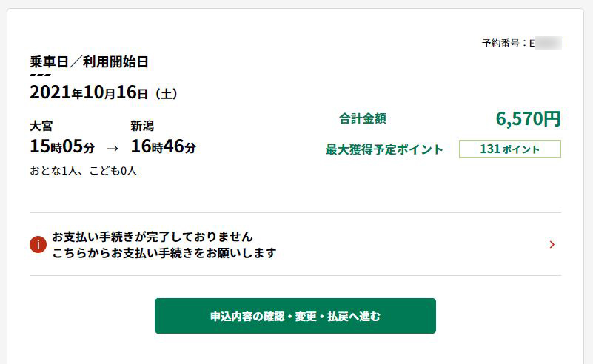Image resolution: width=593 pixels, height=364 pixels.
Task: Click the arrow between departure and arrival
Action: pos(113,148)
